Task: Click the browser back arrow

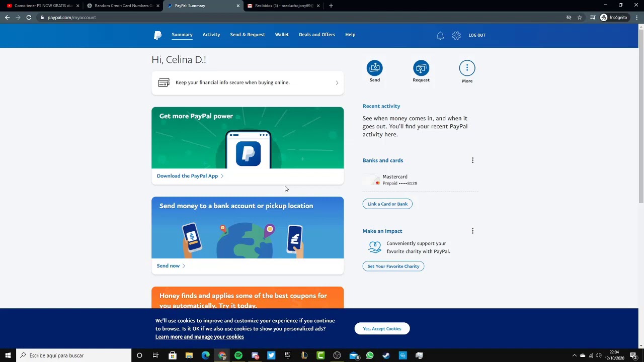Action: [x=7, y=18]
